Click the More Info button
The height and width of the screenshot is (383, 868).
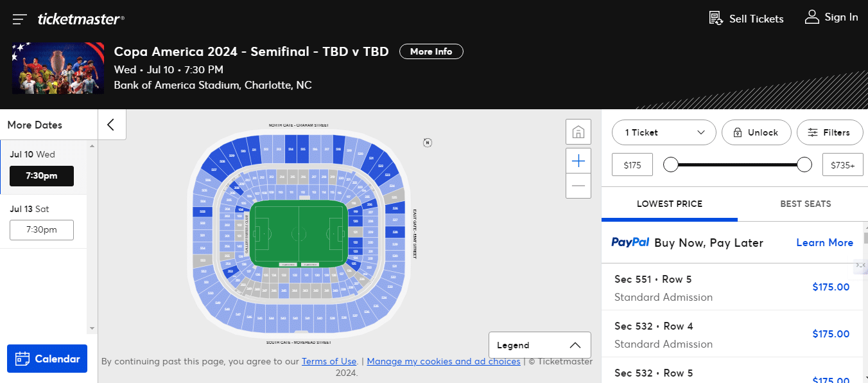point(431,51)
